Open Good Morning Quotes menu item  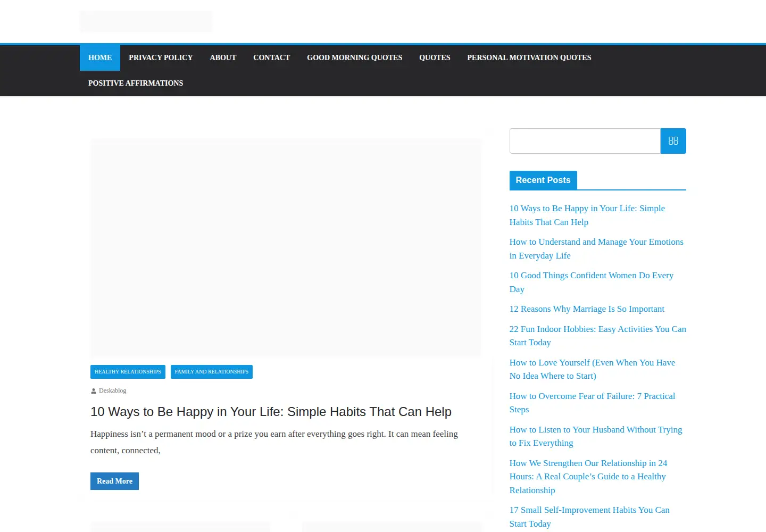(x=354, y=57)
